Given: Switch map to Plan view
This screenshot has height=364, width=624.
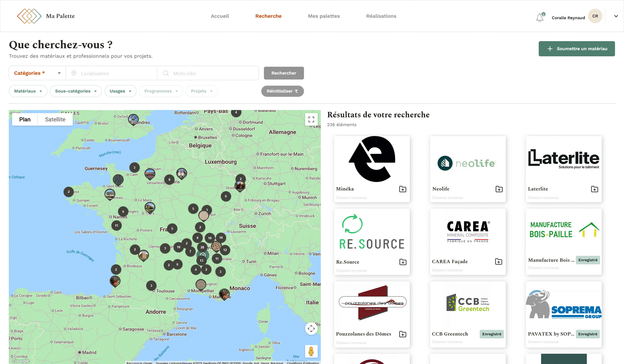Looking at the screenshot, I should pos(25,119).
